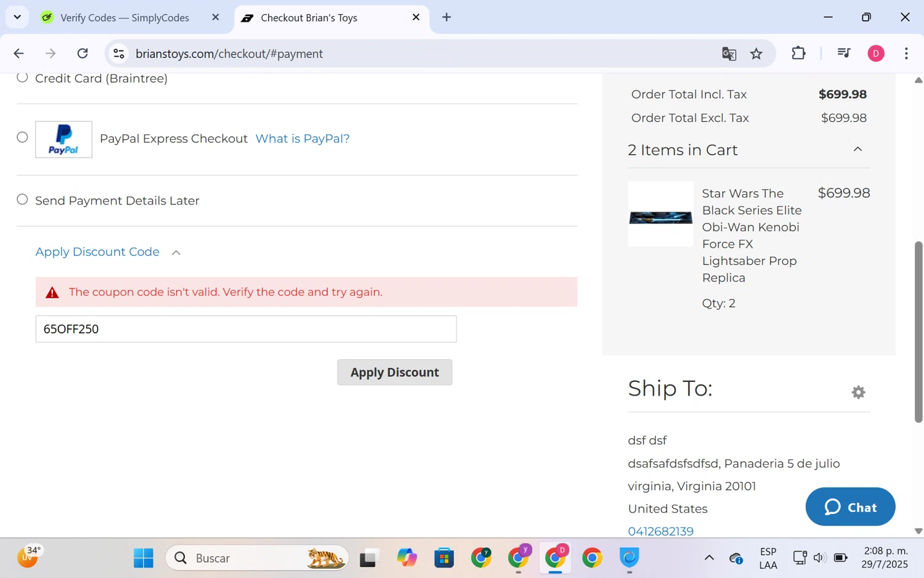Screen dimensions: 924x578
Task: Click the product name Star Wars Black Series
Action: [x=752, y=235]
